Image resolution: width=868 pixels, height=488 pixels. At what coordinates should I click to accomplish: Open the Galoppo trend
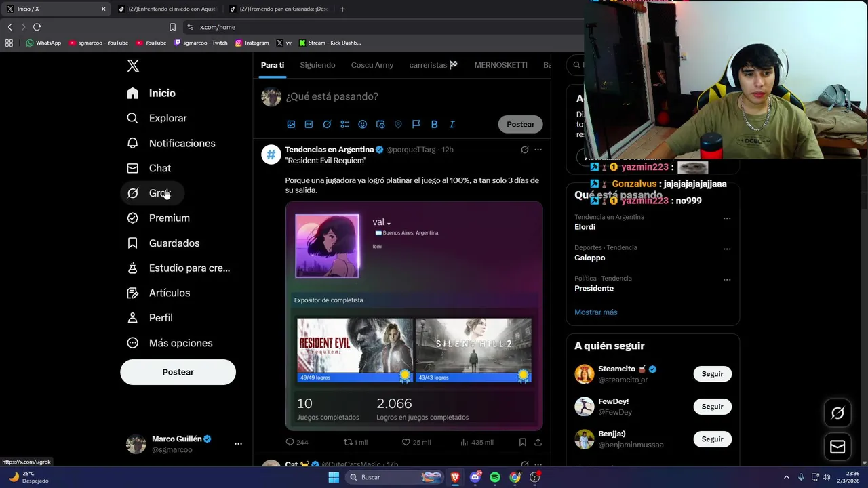[x=589, y=258]
